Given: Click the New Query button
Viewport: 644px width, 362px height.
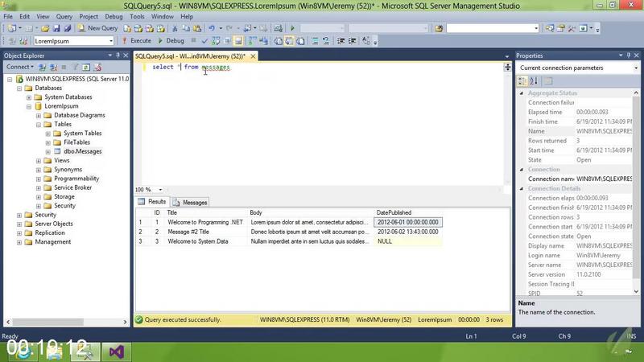Looking at the screenshot, I should [x=97, y=28].
